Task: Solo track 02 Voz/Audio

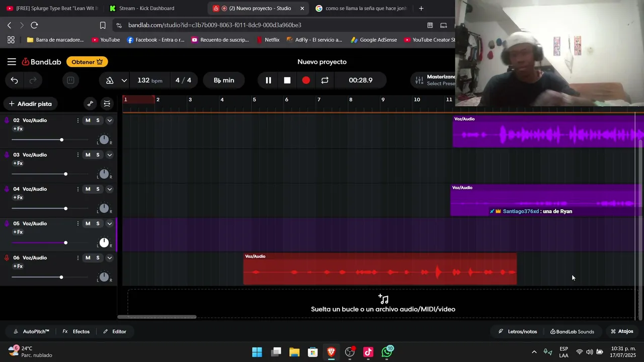Action: point(98,121)
